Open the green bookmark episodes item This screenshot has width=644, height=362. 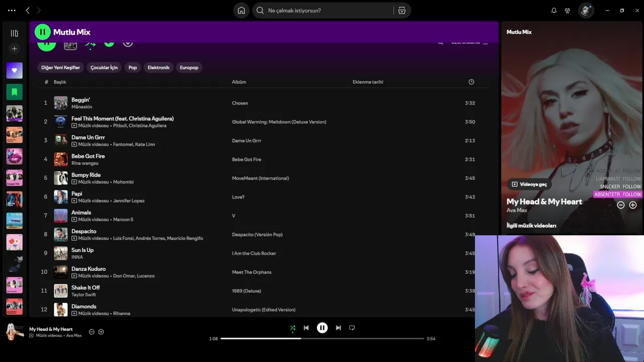pos(14,92)
